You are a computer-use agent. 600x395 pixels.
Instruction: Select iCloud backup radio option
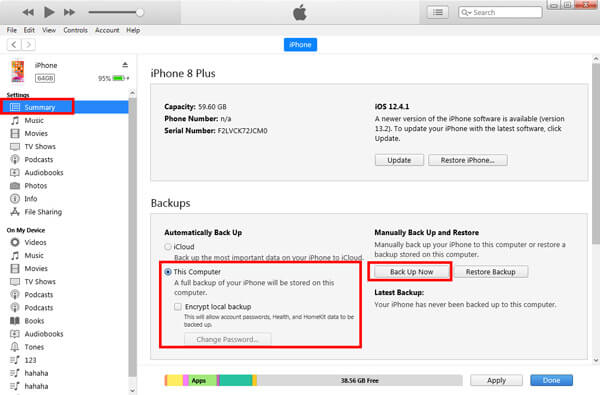(168, 247)
